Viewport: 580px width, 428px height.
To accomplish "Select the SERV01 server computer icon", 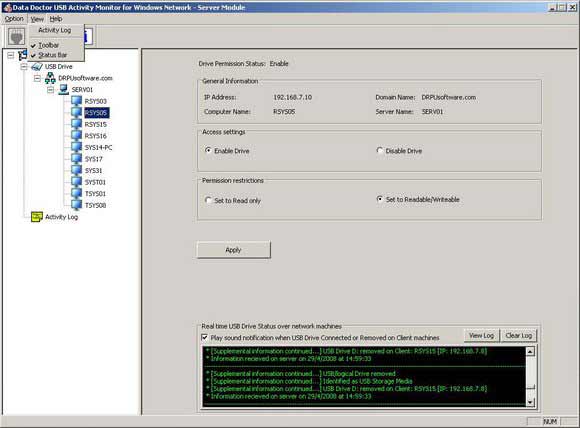I will point(64,90).
